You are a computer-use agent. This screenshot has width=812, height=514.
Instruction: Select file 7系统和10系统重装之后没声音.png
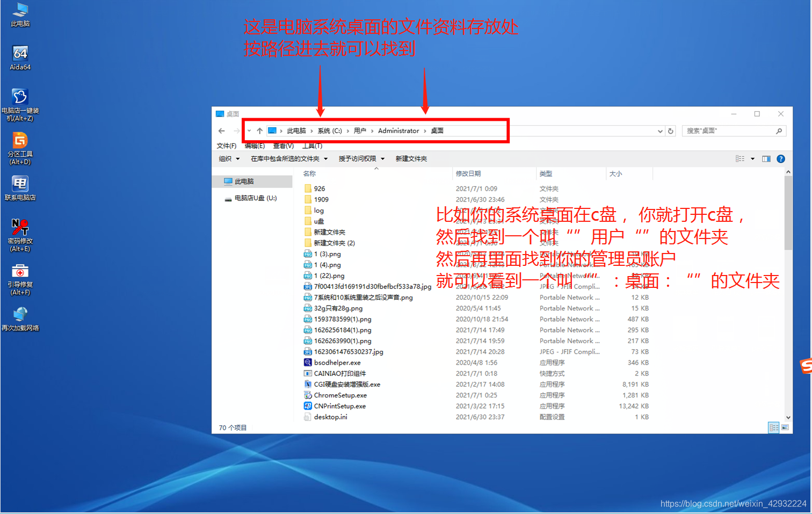(x=363, y=297)
